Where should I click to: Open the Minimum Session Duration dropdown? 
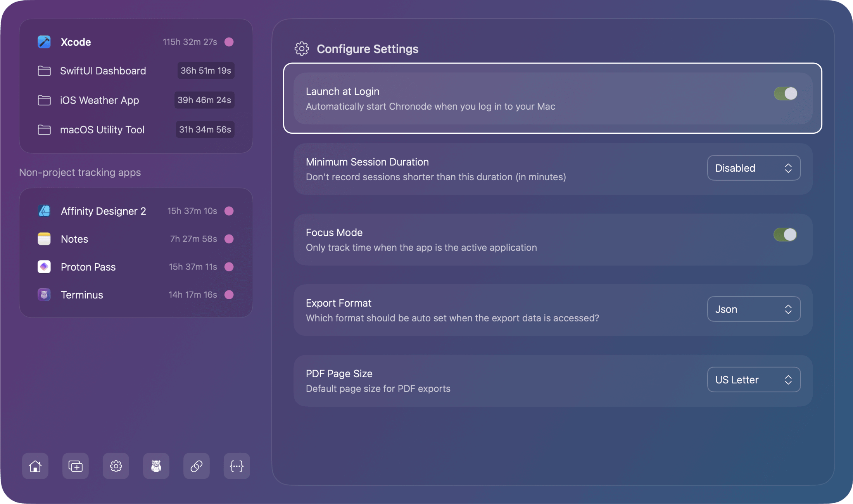753,168
